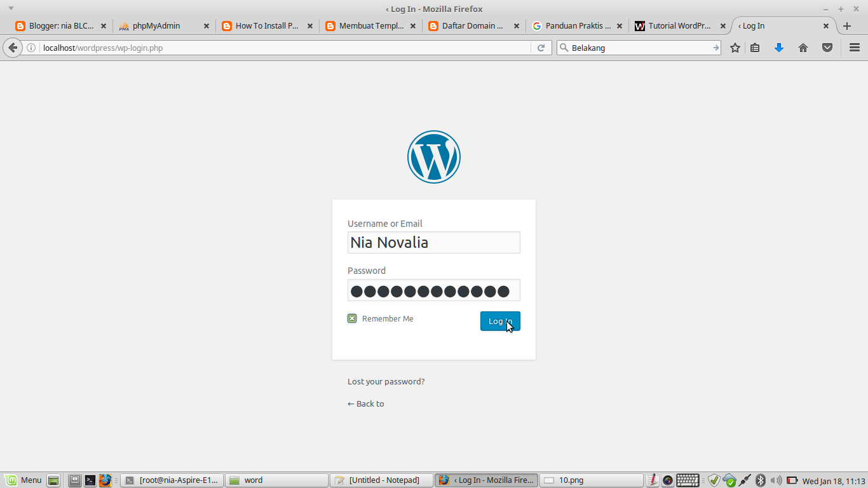Switch to the Membuat Templ... tab
Viewport: 868px width, 488px height.
(x=371, y=26)
